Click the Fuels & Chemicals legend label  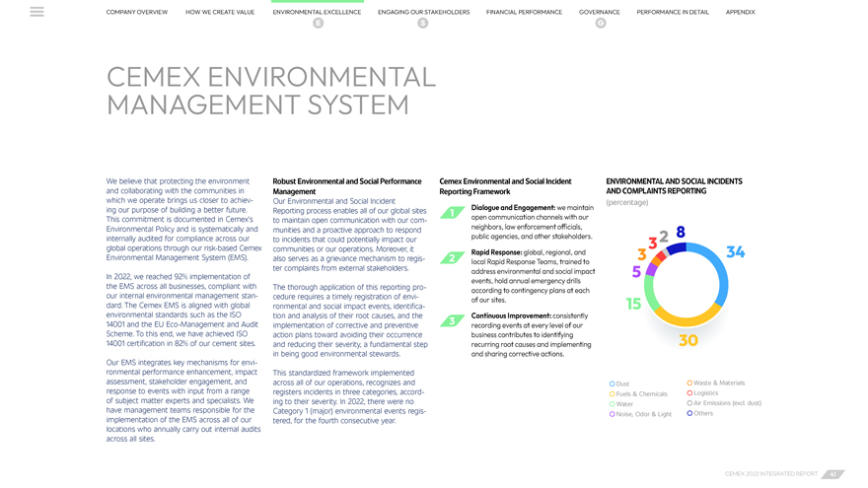(x=641, y=394)
